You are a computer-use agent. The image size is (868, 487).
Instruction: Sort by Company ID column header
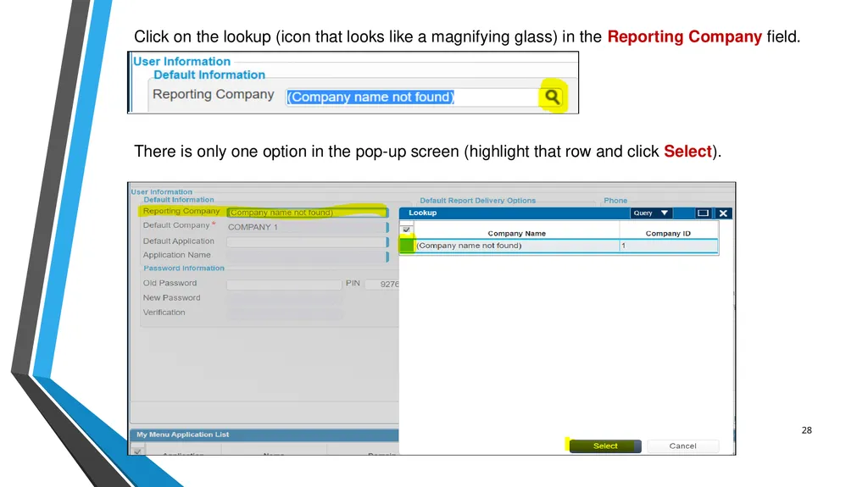click(x=668, y=234)
